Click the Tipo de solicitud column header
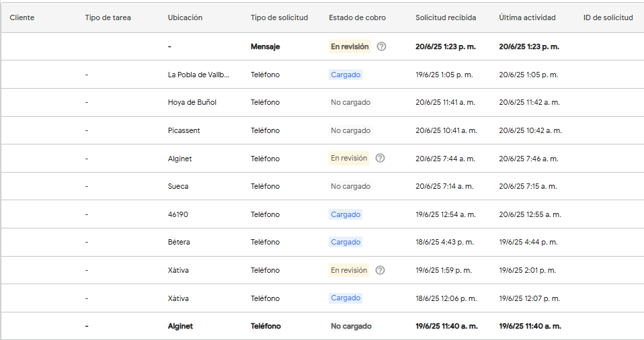 [279, 17]
